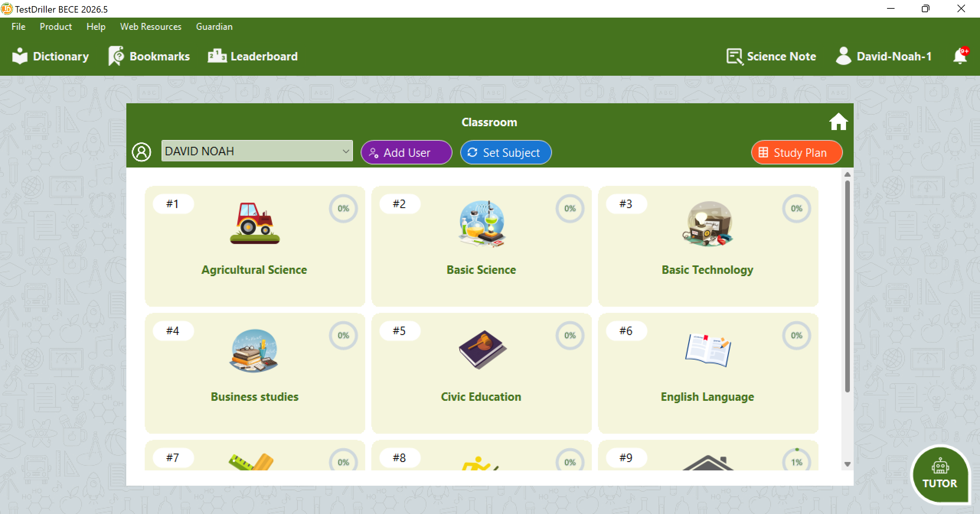Screen dimensions: 980x514
Task: Click the #7 rank badge
Action: tap(173, 458)
